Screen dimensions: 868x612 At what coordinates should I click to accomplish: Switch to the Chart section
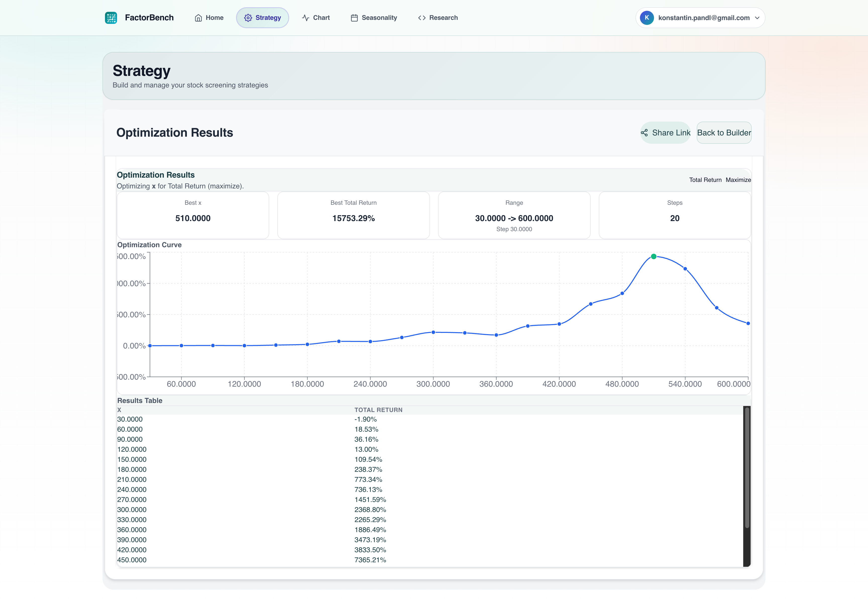point(316,17)
